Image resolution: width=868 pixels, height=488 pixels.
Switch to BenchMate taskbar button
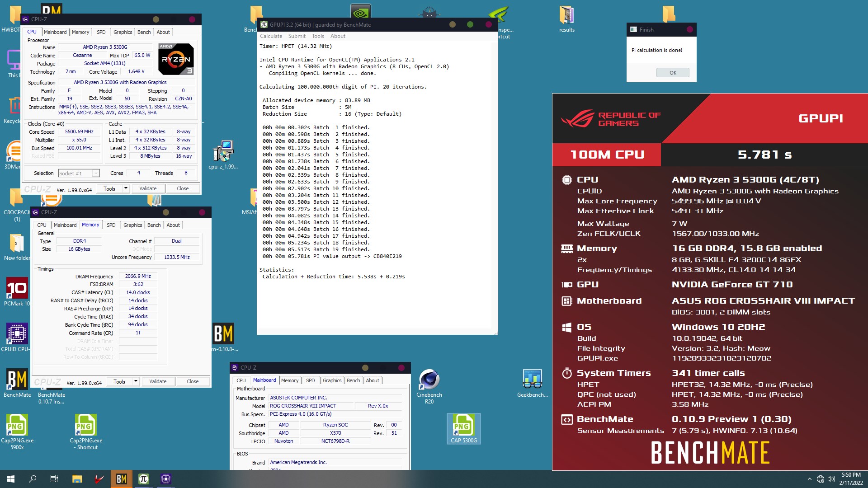(x=122, y=479)
